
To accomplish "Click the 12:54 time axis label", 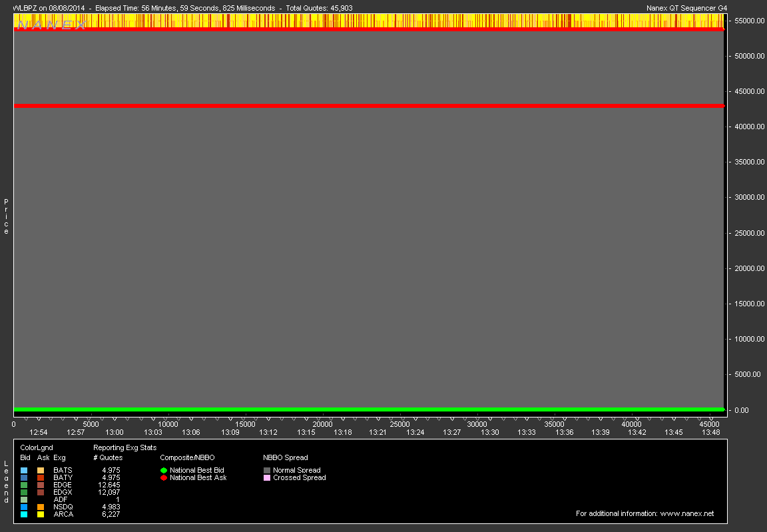I will pos(38,432).
